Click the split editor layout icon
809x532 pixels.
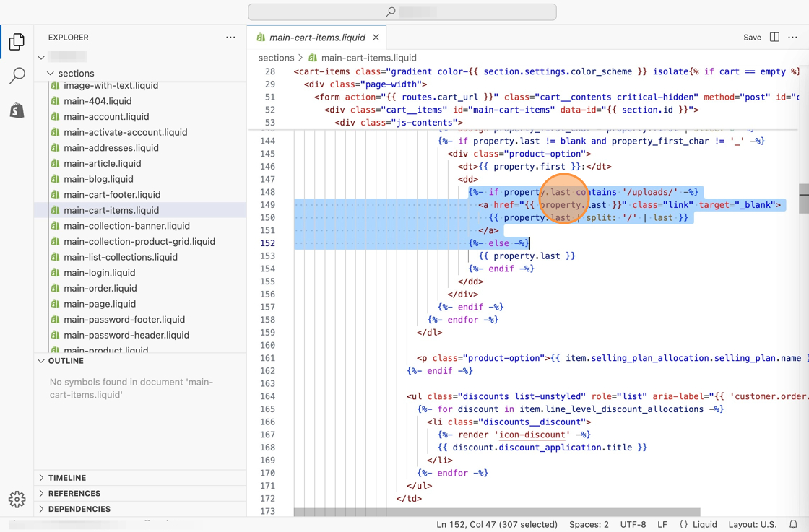pyautogui.click(x=774, y=38)
